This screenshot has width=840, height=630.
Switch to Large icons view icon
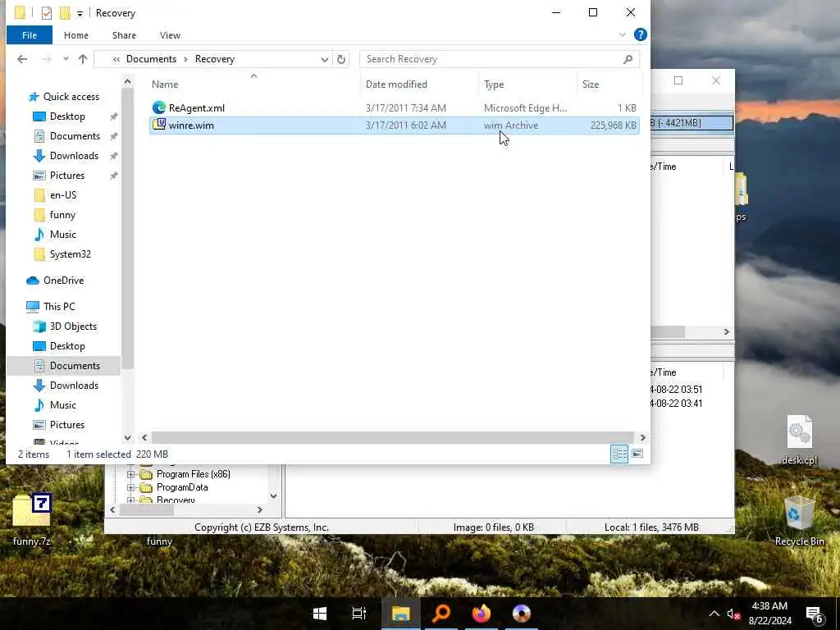pyautogui.click(x=637, y=454)
